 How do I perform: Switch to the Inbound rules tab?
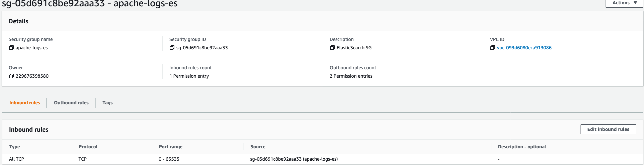point(25,103)
